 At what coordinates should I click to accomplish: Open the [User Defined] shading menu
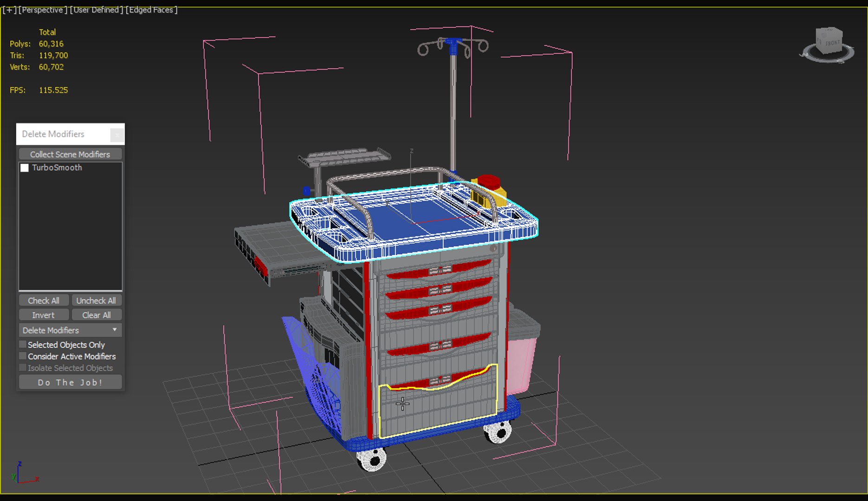tap(97, 10)
